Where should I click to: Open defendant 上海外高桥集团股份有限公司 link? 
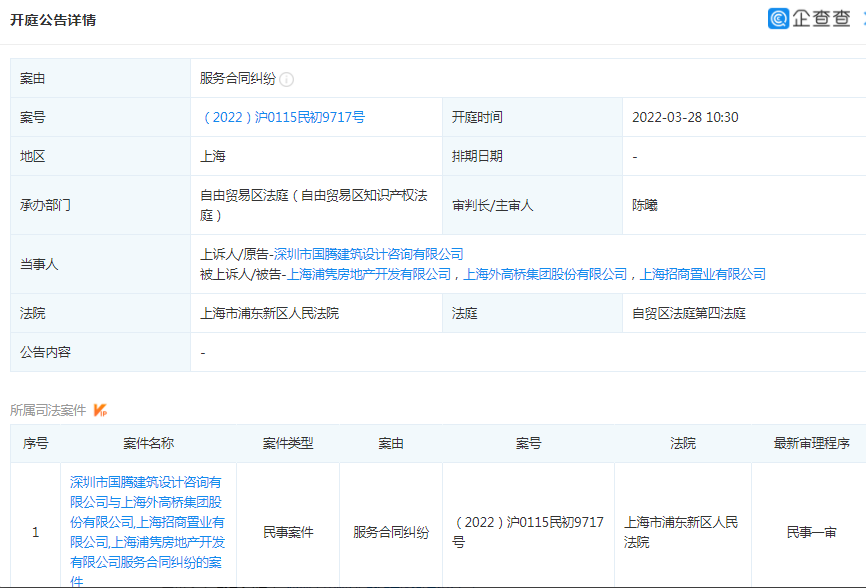click(545, 274)
